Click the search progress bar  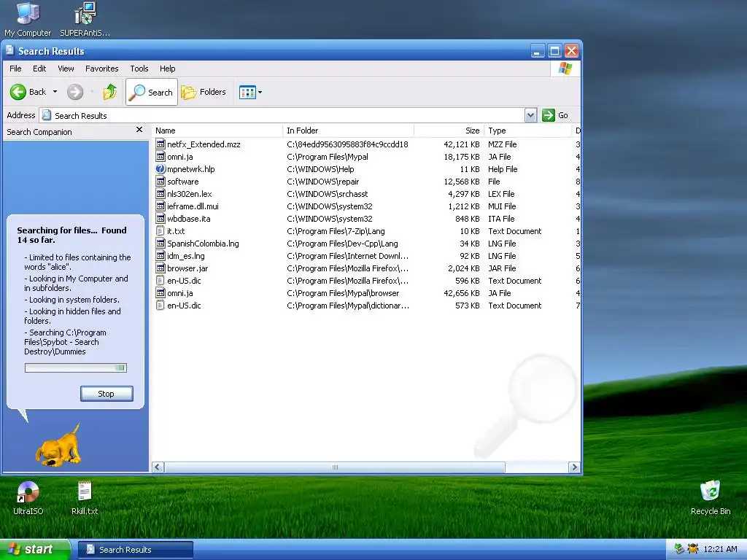pos(76,367)
